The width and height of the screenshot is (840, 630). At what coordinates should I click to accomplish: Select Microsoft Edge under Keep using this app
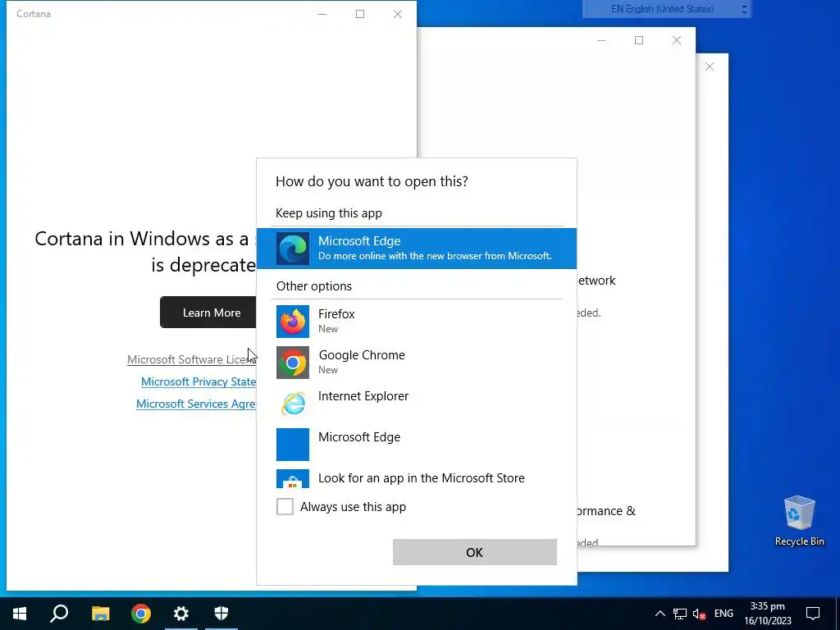click(x=416, y=248)
